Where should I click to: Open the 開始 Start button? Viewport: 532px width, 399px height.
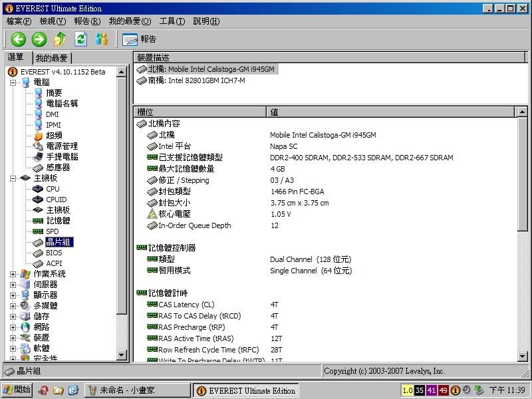pos(17,390)
